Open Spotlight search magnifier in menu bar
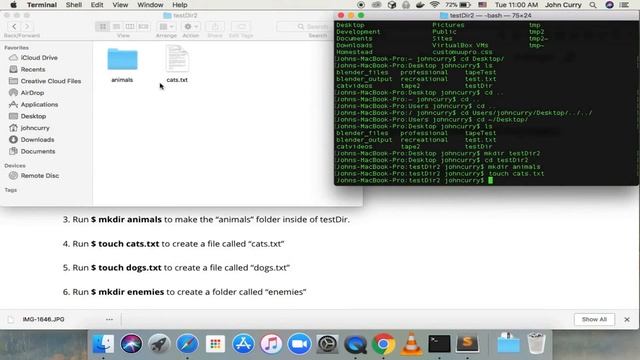The width and height of the screenshot is (640, 360). coord(593,5)
